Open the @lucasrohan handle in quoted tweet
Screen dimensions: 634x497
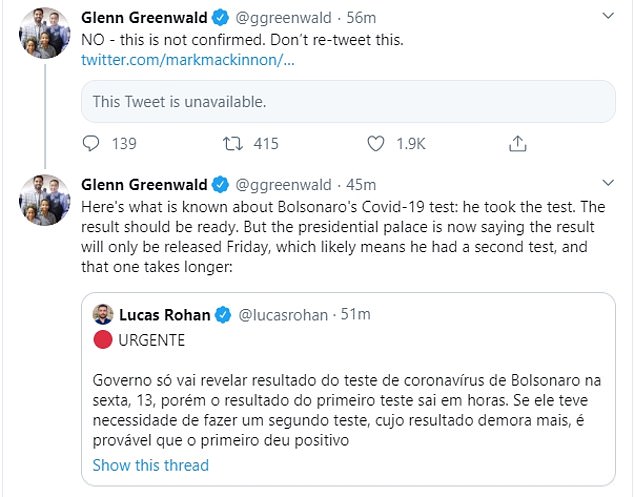(282, 315)
